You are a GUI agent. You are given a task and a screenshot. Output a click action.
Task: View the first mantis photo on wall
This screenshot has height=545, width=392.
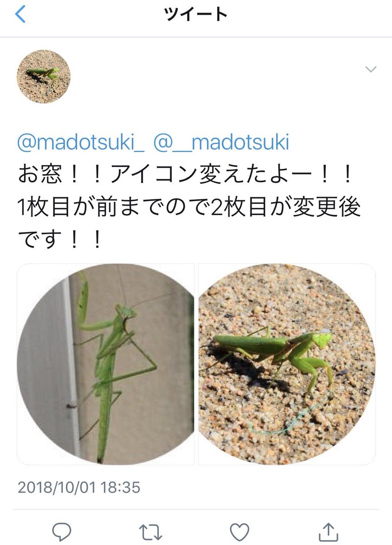point(105,364)
